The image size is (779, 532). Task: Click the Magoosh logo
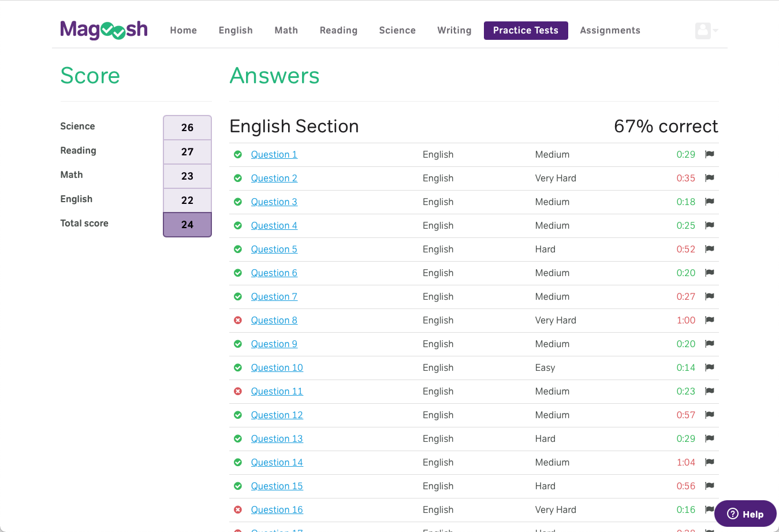click(x=104, y=30)
